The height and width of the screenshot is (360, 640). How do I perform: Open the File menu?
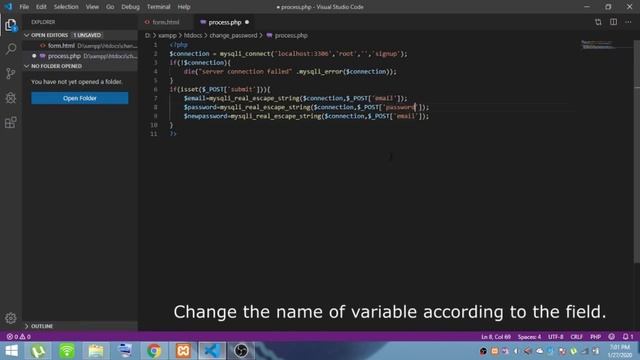click(24, 7)
